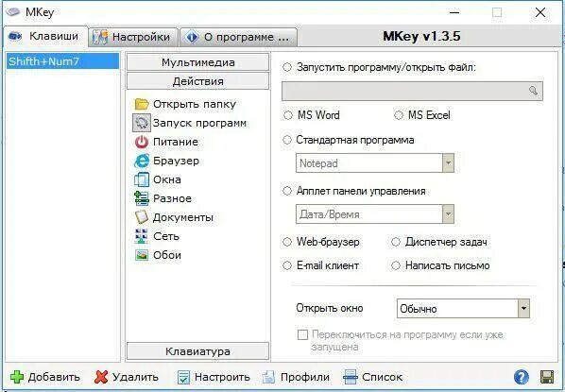Click the Удалить button label
The width and height of the screenshot is (565, 392).
pyautogui.click(x=135, y=377)
